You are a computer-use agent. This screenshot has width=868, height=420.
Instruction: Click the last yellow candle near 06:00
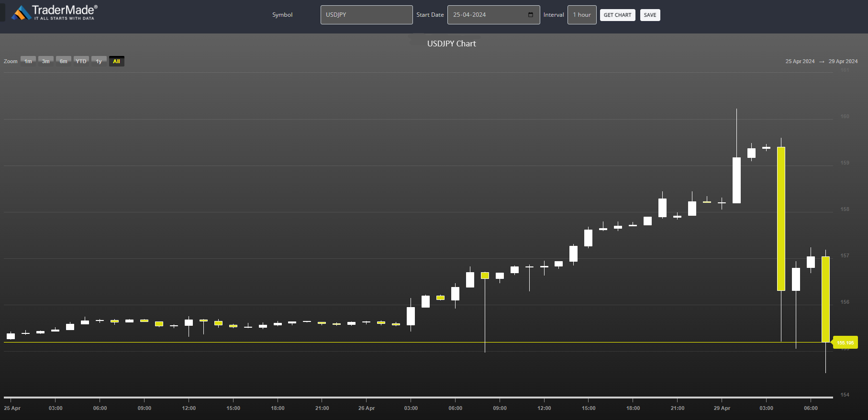(825, 299)
